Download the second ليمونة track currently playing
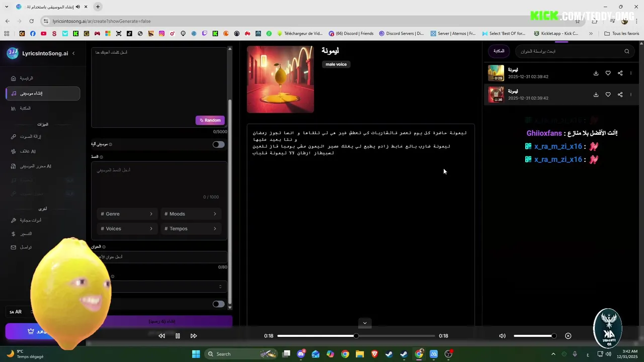Image resolution: width=644 pixels, height=362 pixels. [x=596, y=95]
